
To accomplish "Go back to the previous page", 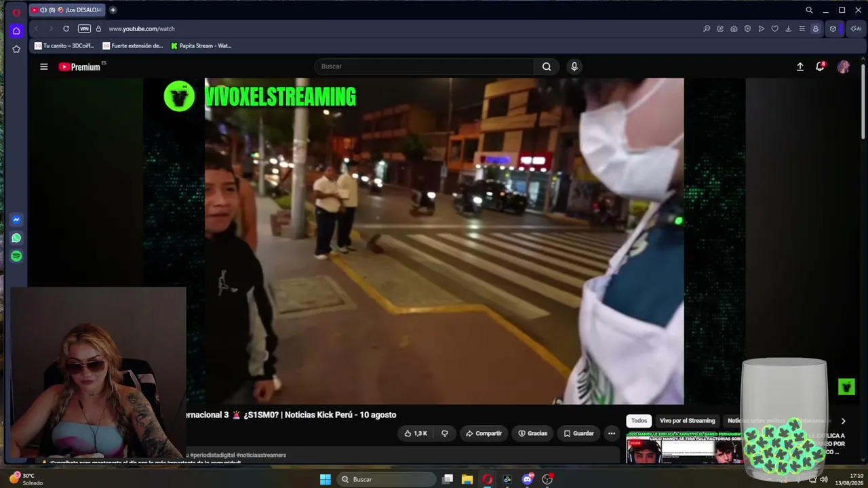I will point(37,28).
